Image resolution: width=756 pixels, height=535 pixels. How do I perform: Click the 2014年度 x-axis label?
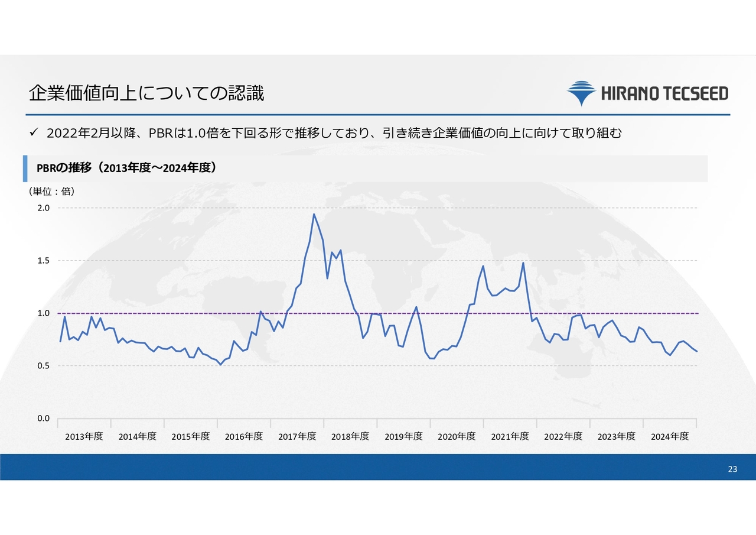click(137, 436)
